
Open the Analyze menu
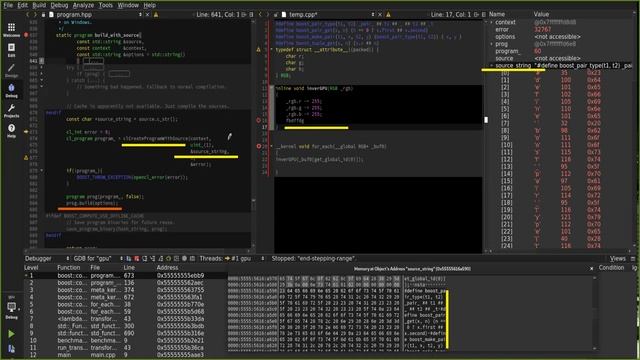(83, 5)
